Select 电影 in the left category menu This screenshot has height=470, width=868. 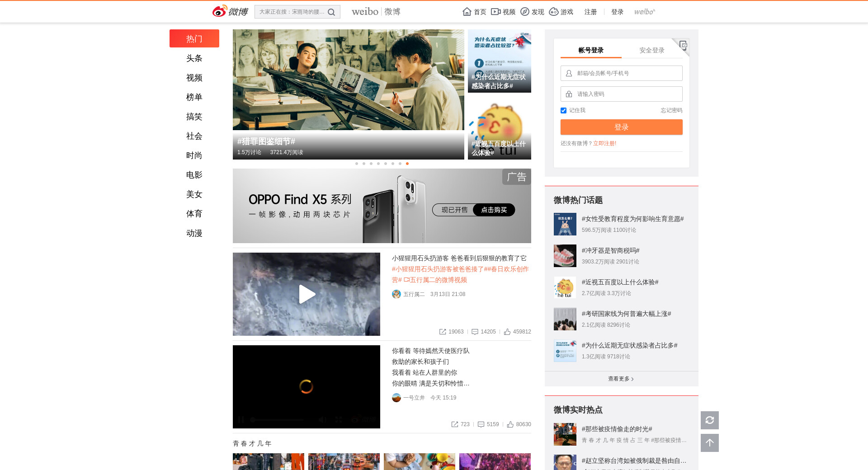(x=194, y=175)
